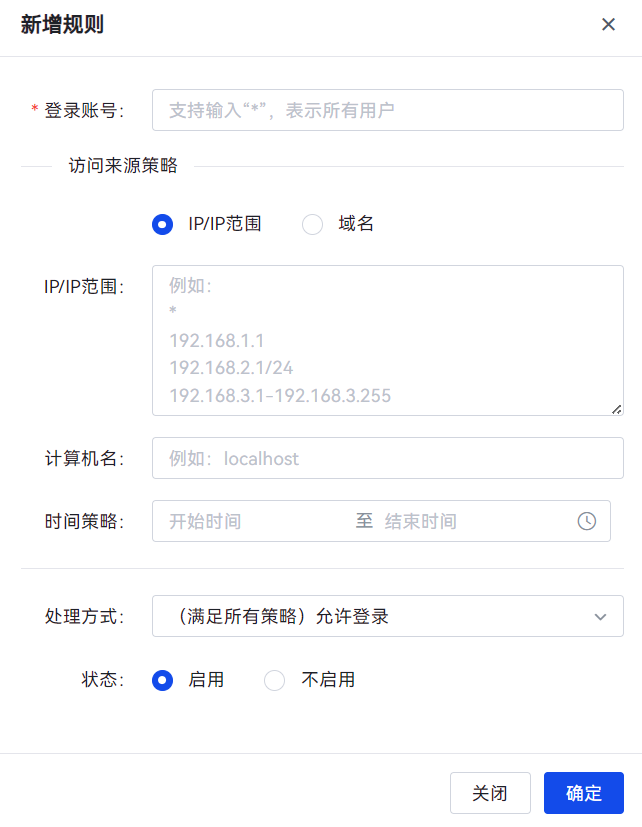Image resolution: width=642 pixels, height=827 pixels.
Task: Click the 访问来源策略 section heading
Action: 123,166
